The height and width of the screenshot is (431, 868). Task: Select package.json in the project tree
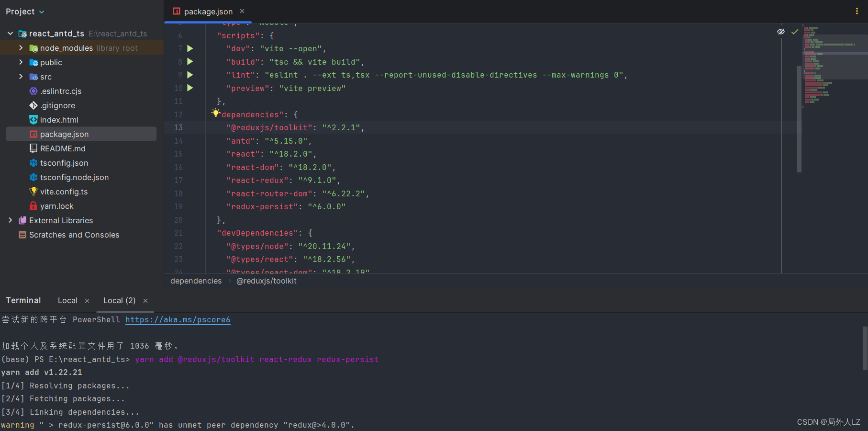pos(81,134)
